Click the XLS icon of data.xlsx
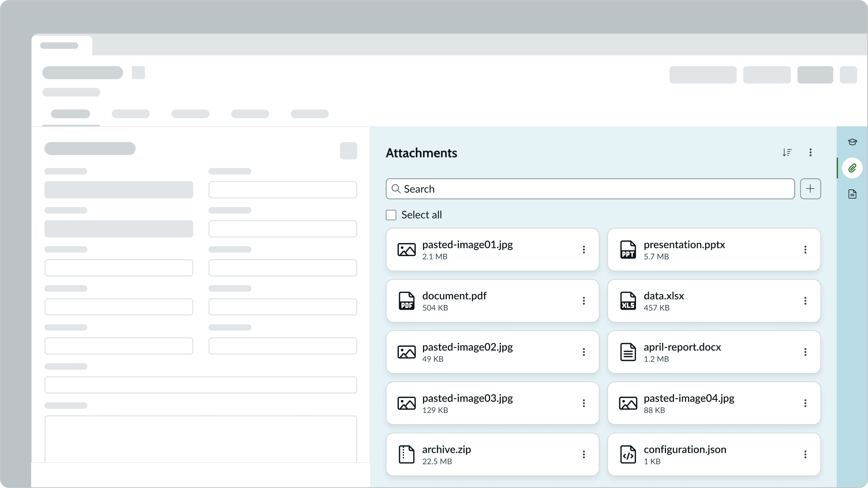 (628, 301)
